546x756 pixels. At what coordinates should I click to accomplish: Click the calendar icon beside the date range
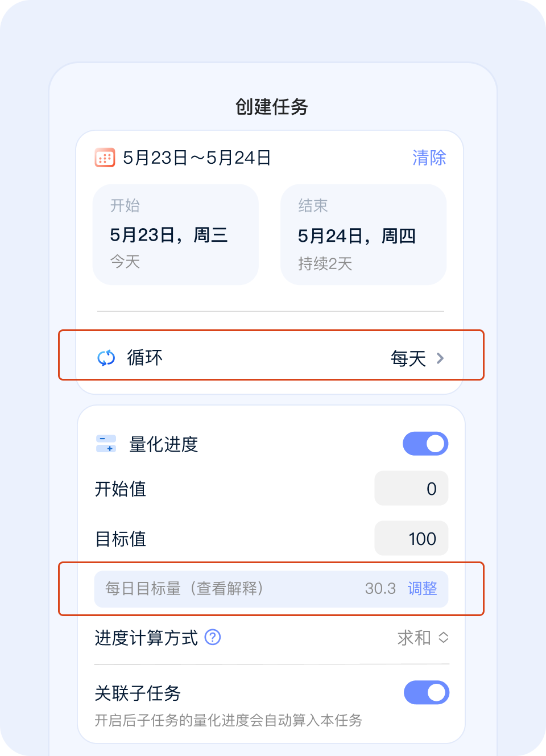coord(105,158)
